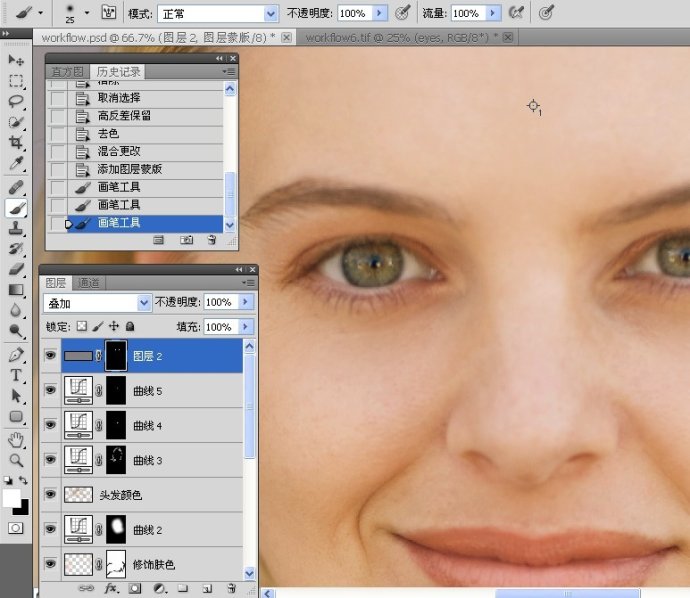Toggle Quick Mask mode
The height and width of the screenshot is (598, 690).
click(15, 528)
